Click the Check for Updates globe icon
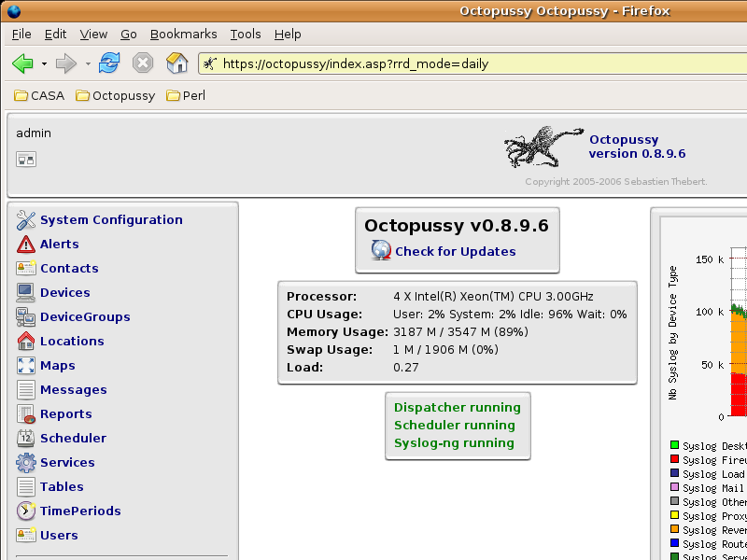This screenshot has width=747, height=560. (381, 250)
